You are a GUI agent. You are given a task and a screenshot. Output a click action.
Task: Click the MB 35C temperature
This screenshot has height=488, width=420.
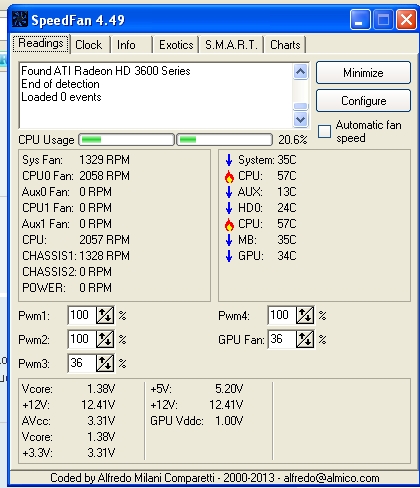coord(267,240)
